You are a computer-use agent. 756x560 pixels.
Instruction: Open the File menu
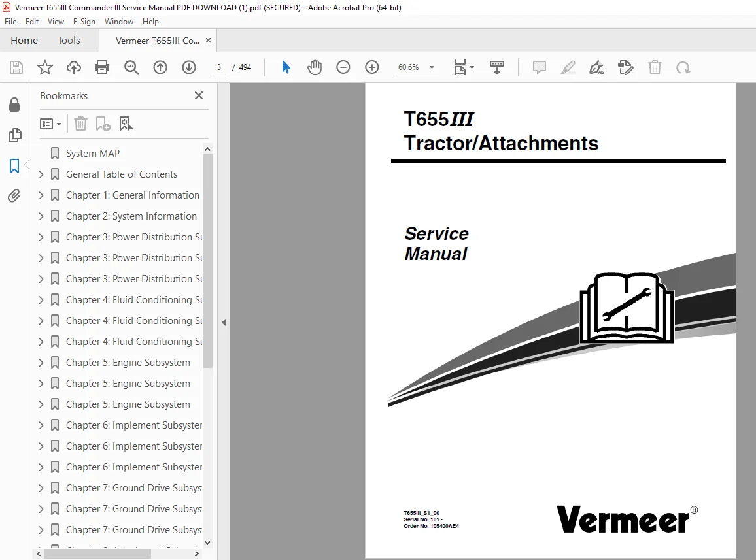(10, 21)
